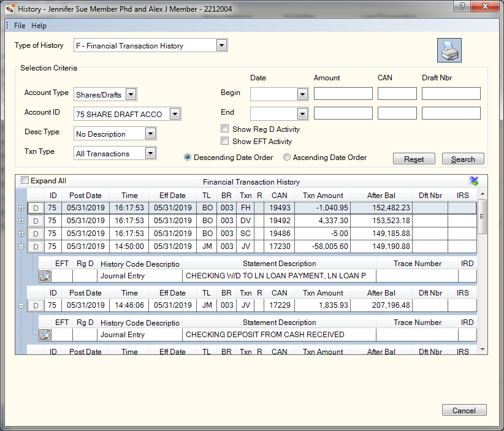
Task: Open the End date picker dropdown
Action: (x=302, y=113)
